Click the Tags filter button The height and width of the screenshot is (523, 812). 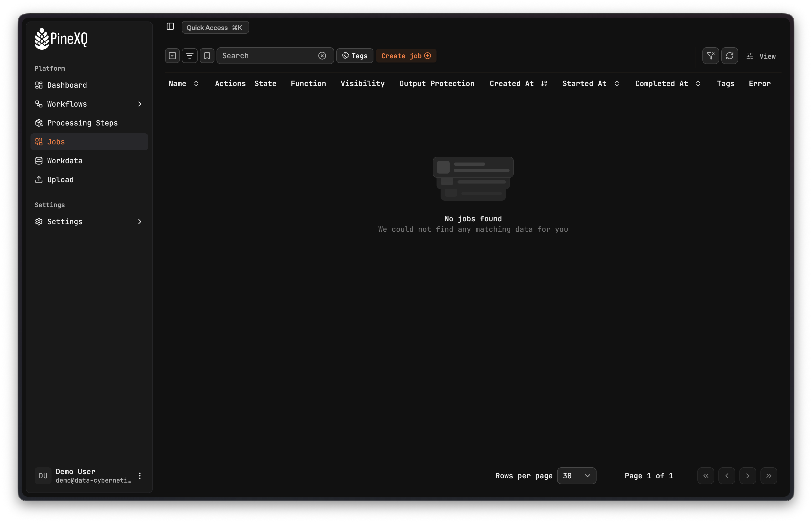pos(355,56)
